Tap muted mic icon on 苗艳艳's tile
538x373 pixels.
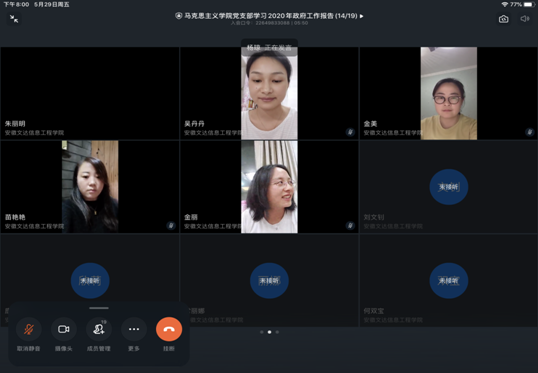click(171, 225)
